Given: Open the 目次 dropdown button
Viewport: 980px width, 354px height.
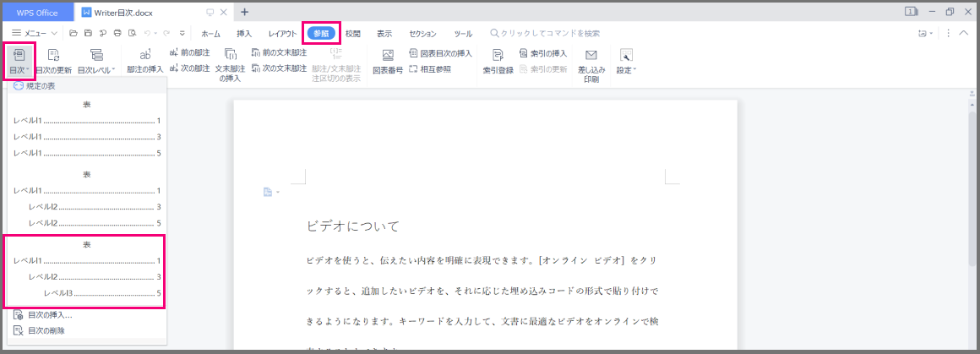Looking at the screenshot, I should [19, 62].
